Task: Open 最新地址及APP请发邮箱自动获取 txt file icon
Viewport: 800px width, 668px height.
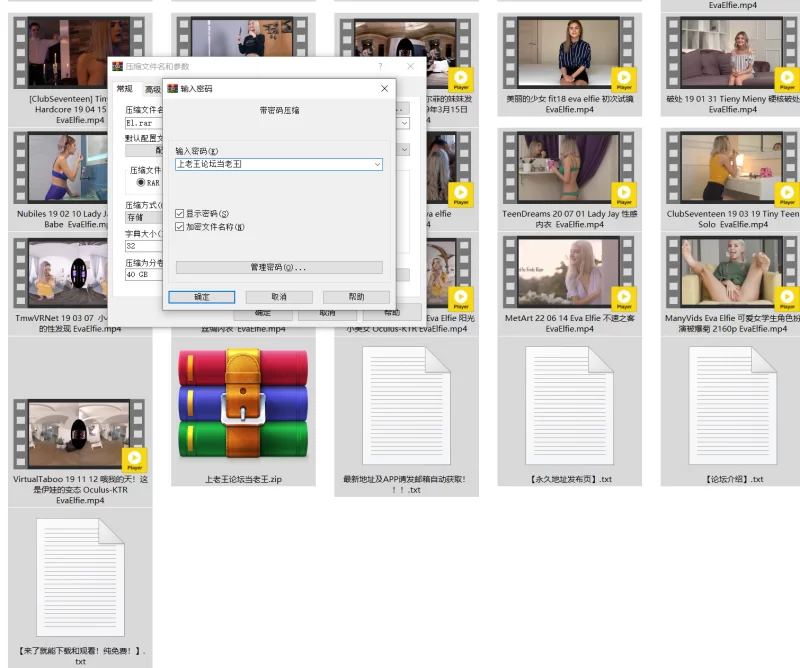Action: point(406,406)
